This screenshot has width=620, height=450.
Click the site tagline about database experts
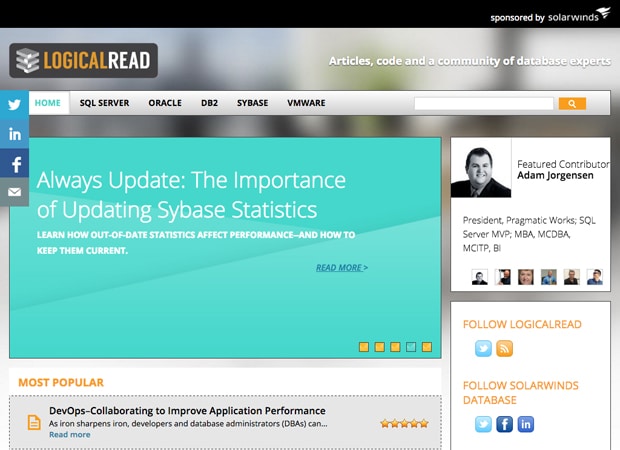point(470,61)
